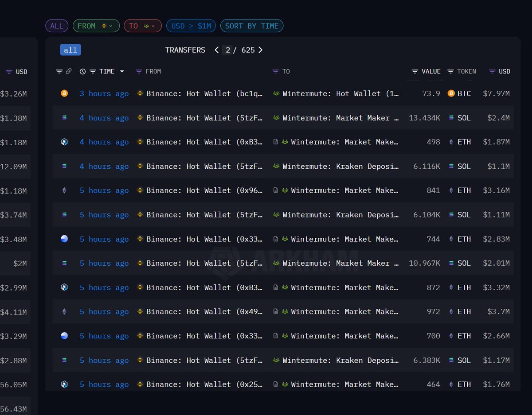Screen dimensions: 532x415
Task: Click the SOL token icon in the $2.4M row
Action: pos(451,118)
